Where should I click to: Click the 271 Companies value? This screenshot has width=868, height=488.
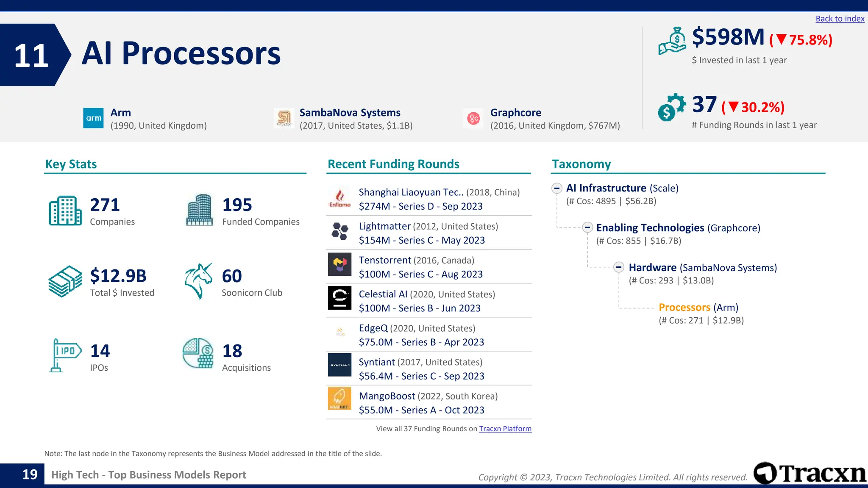pos(105,205)
